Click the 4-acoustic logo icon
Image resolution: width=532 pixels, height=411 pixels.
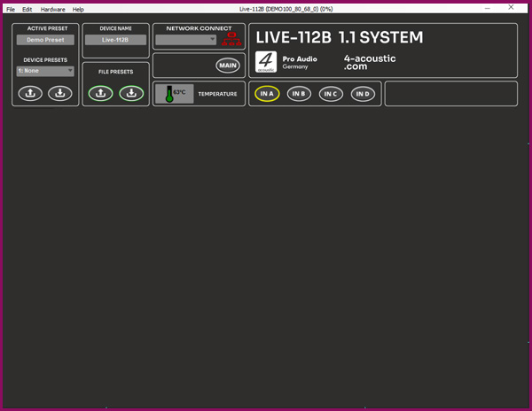[x=266, y=62]
